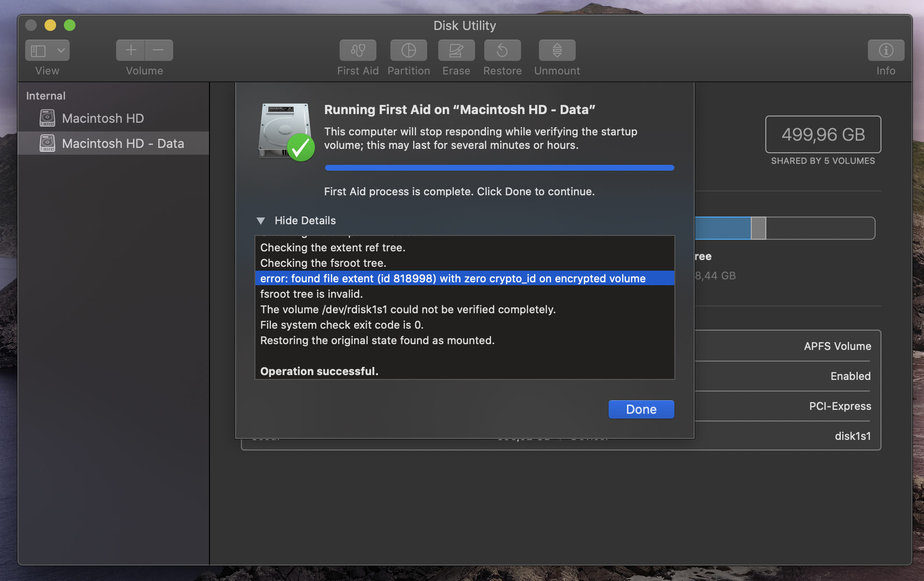Expand the Internal devices section

coord(45,95)
